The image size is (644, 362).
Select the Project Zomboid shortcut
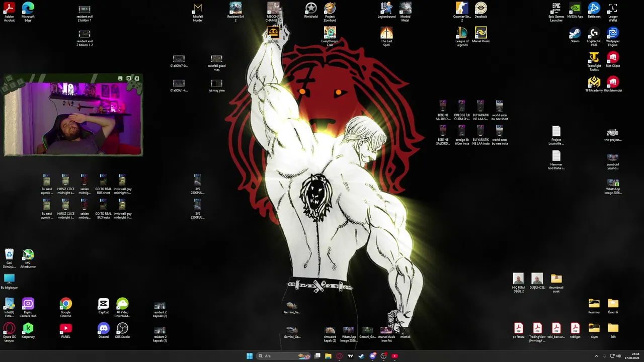[330, 12]
